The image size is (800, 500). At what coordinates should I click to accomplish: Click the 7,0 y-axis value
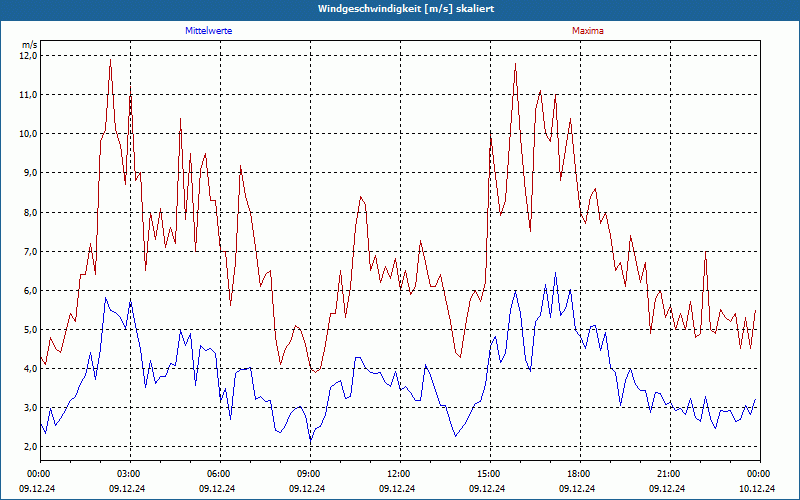tap(31, 252)
